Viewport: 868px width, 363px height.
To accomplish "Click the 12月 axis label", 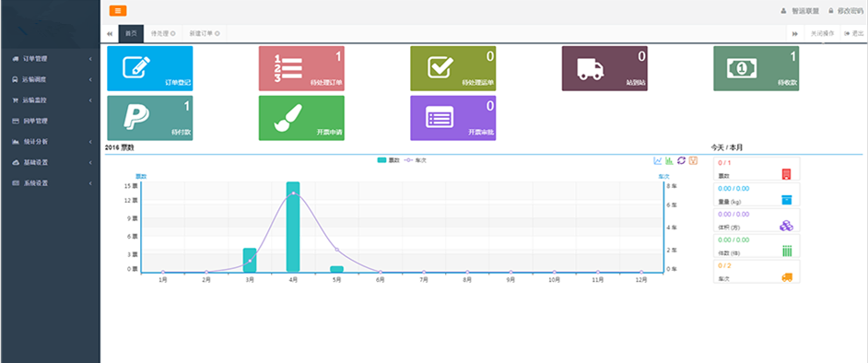I will (641, 281).
